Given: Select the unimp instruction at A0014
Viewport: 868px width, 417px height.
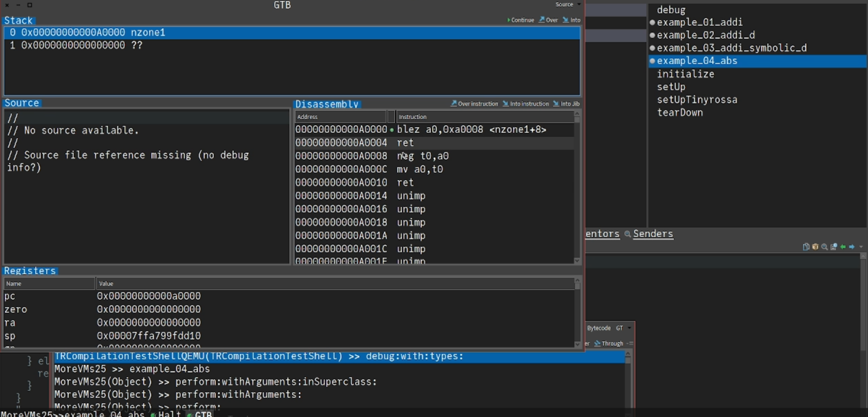Looking at the screenshot, I should tap(434, 196).
